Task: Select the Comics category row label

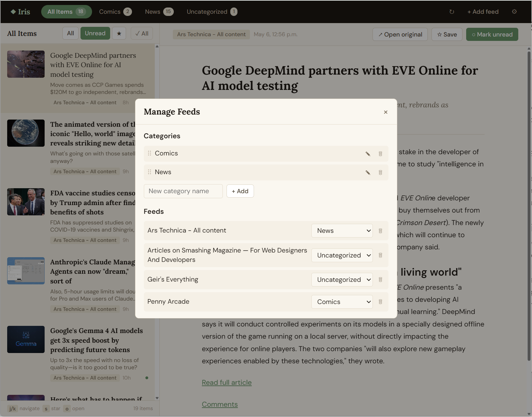Action: pos(166,153)
